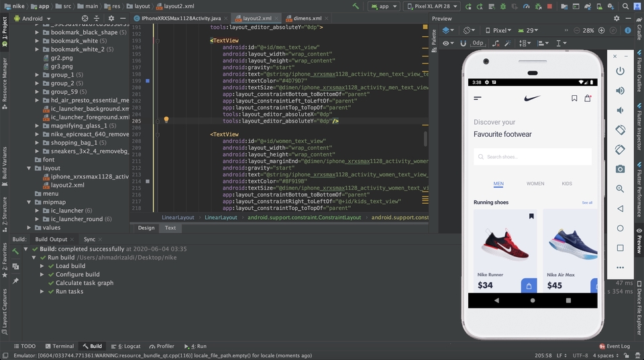This screenshot has height=360, width=644.
Task: Click the emulator volume up icon
Action: click(620, 91)
